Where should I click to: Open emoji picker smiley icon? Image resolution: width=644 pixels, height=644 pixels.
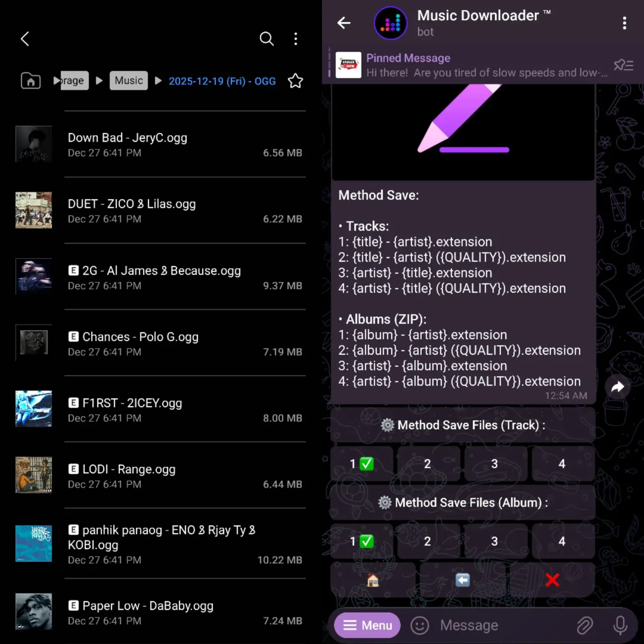(x=420, y=625)
